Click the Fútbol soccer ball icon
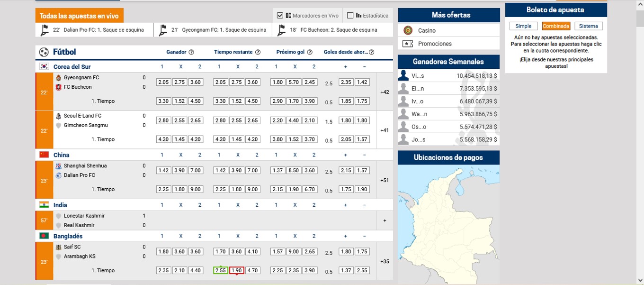The height and width of the screenshot is (285, 644). click(x=44, y=52)
